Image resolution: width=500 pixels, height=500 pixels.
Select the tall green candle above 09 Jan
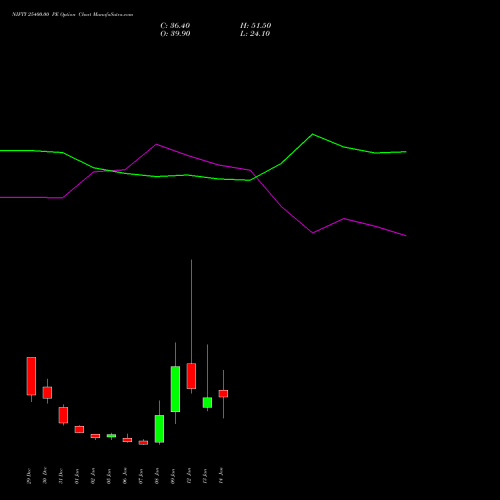click(x=175, y=389)
